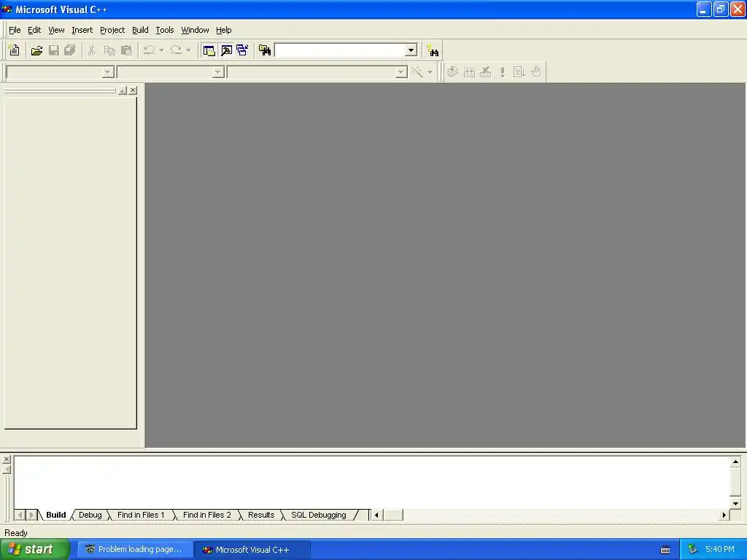The height and width of the screenshot is (560, 747).
Task: Click output tabs scroll-left arrow
Action: coord(20,515)
